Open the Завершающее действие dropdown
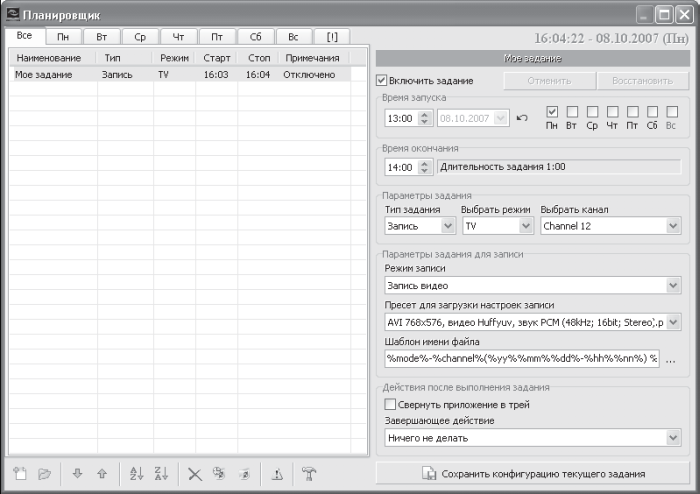The height and width of the screenshot is (494, 700). coord(533,437)
